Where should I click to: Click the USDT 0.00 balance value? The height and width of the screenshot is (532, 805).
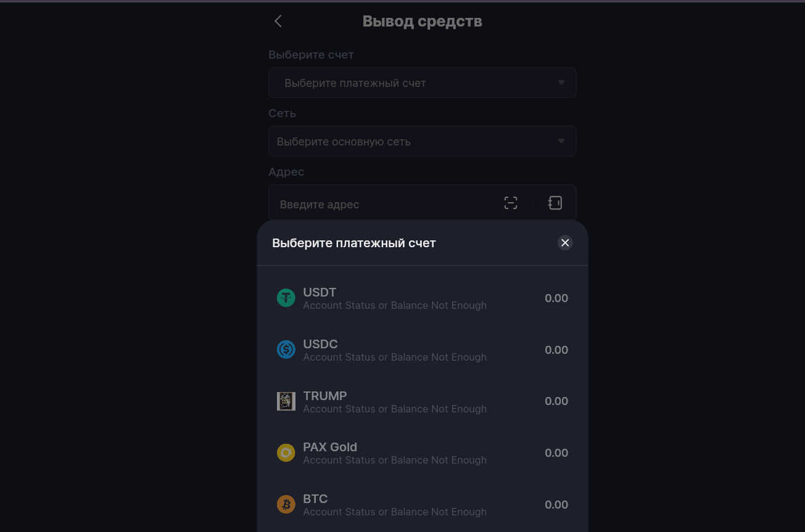pyautogui.click(x=556, y=298)
